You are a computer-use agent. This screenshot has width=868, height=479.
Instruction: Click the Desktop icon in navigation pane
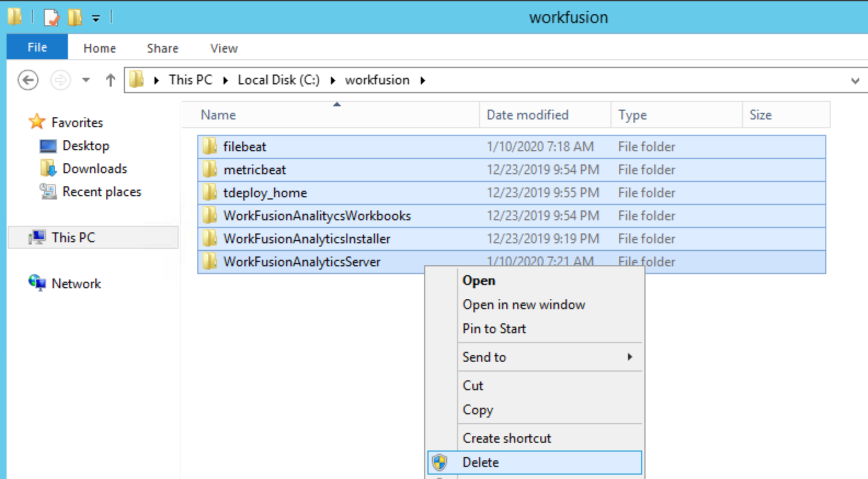point(48,146)
